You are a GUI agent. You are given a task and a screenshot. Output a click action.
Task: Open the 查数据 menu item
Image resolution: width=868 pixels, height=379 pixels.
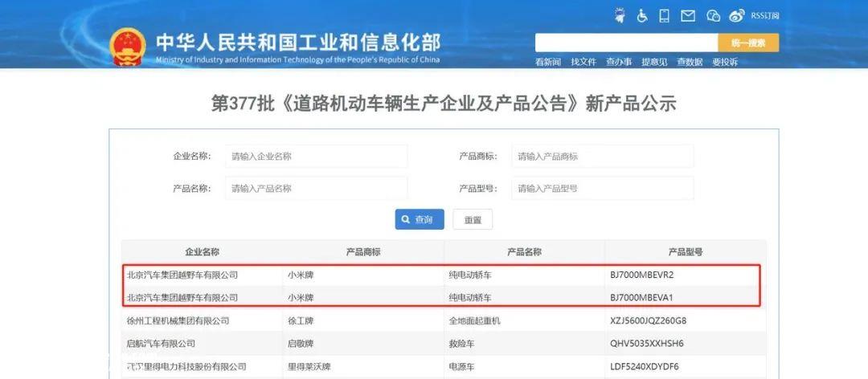690,62
